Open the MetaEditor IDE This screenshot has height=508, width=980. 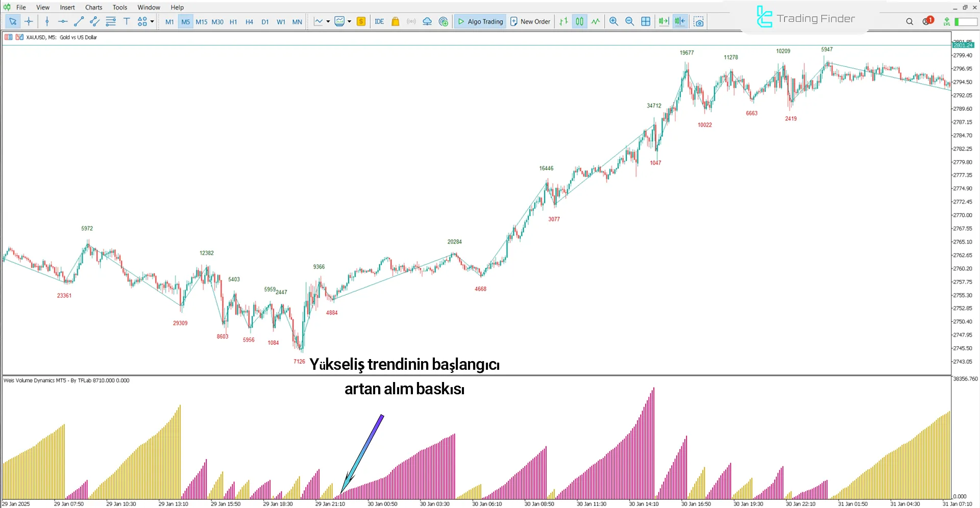[379, 21]
